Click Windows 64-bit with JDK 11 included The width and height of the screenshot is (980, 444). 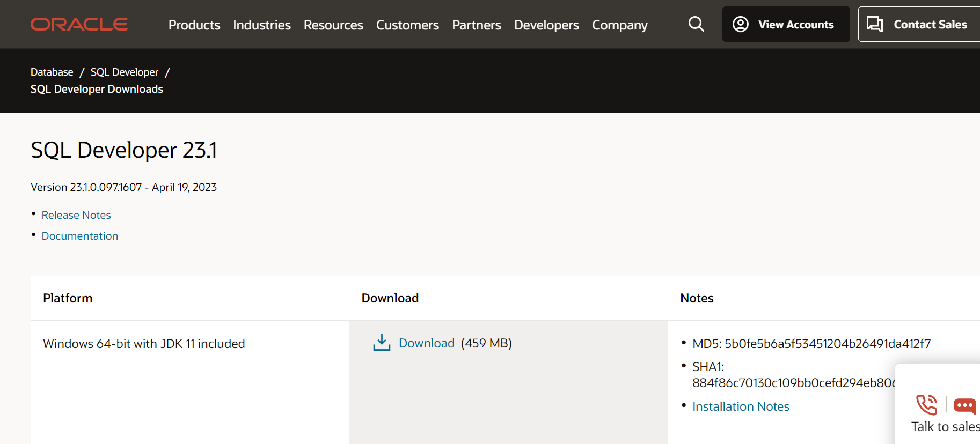pyautogui.click(x=144, y=344)
